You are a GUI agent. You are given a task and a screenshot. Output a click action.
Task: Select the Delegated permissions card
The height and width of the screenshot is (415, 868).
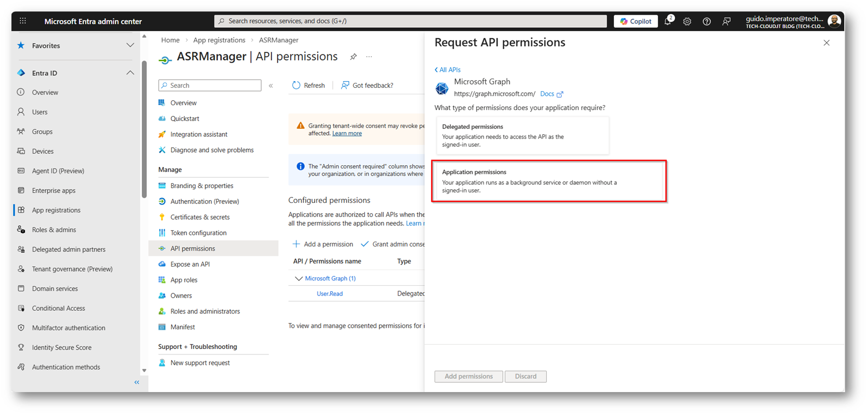coord(522,135)
